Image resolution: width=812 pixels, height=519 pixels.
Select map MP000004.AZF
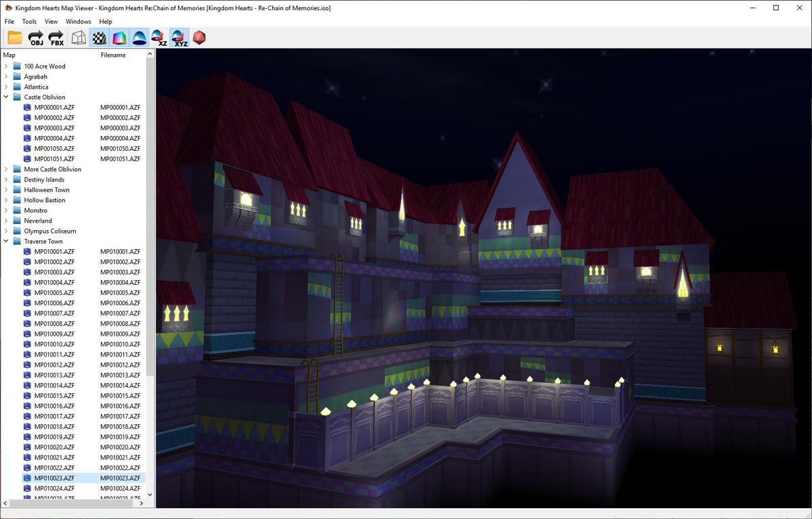point(54,138)
